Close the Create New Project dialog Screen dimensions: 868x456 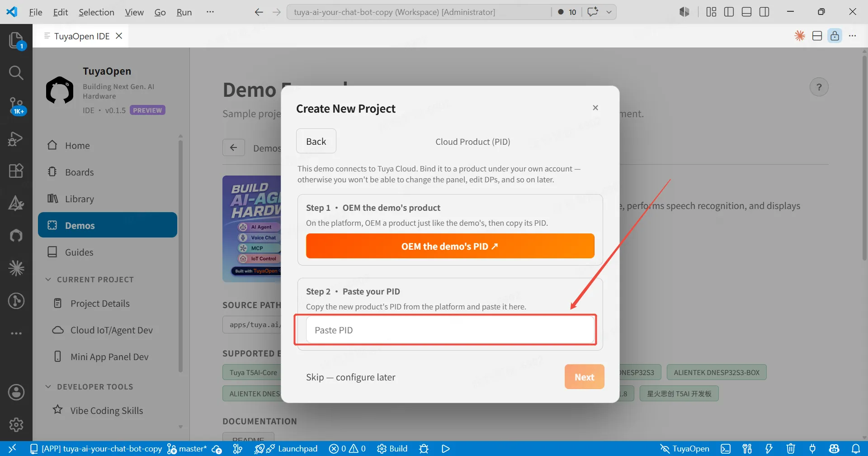pos(595,108)
